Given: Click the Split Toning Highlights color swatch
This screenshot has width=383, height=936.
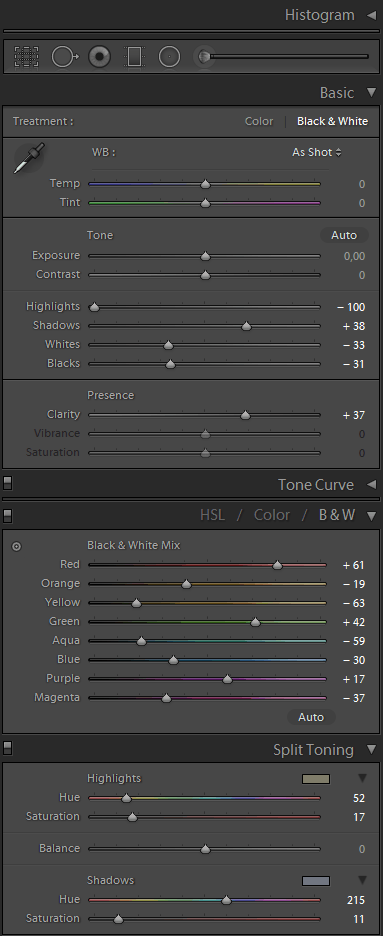Looking at the screenshot, I should pos(316,778).
